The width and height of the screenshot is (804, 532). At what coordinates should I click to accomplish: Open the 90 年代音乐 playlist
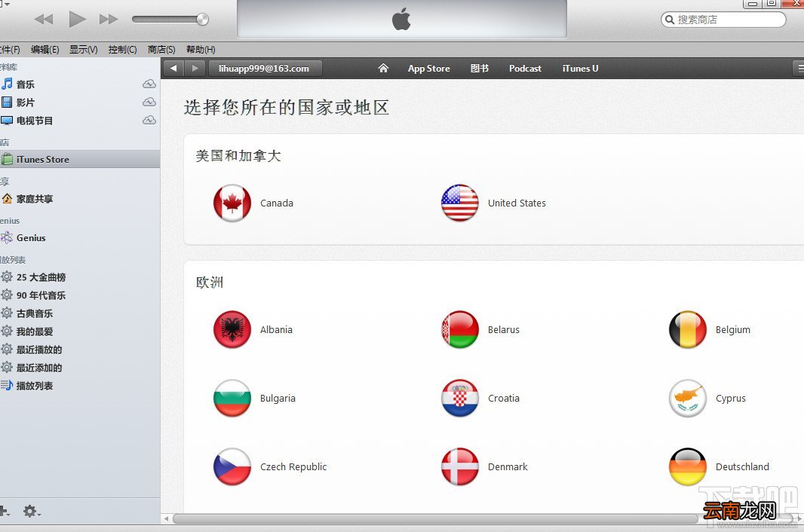[x=41, y=295]
